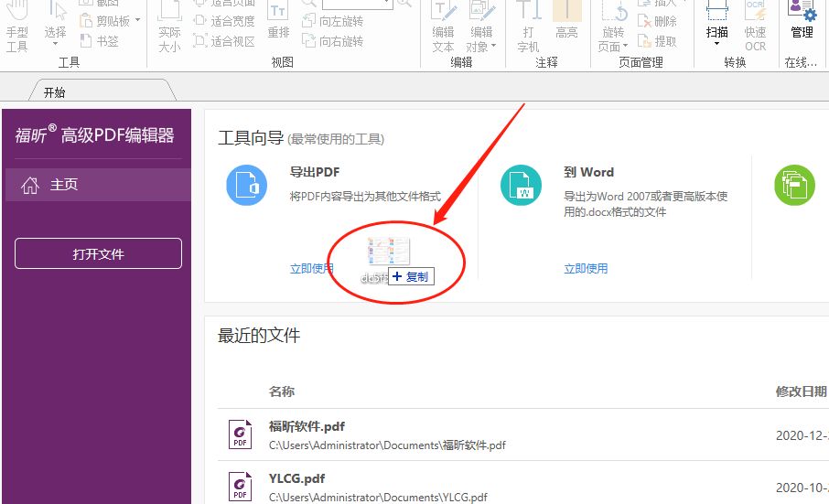
Task: Switch to the 开始 tab
Action: pos(55,92)
